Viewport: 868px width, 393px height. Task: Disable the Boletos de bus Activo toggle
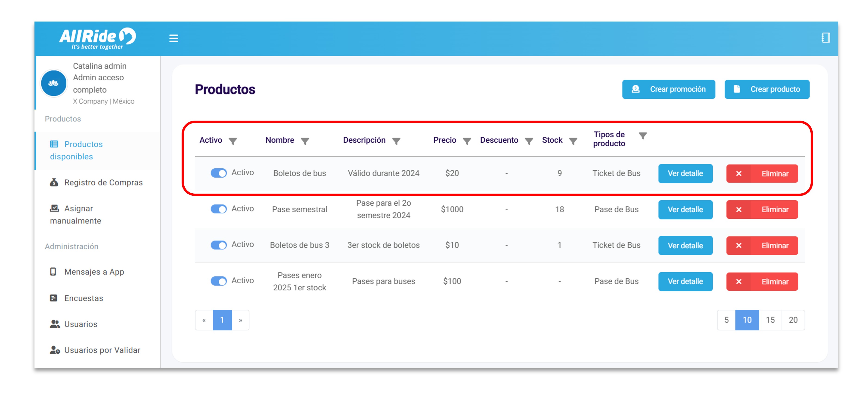(219, 173)
